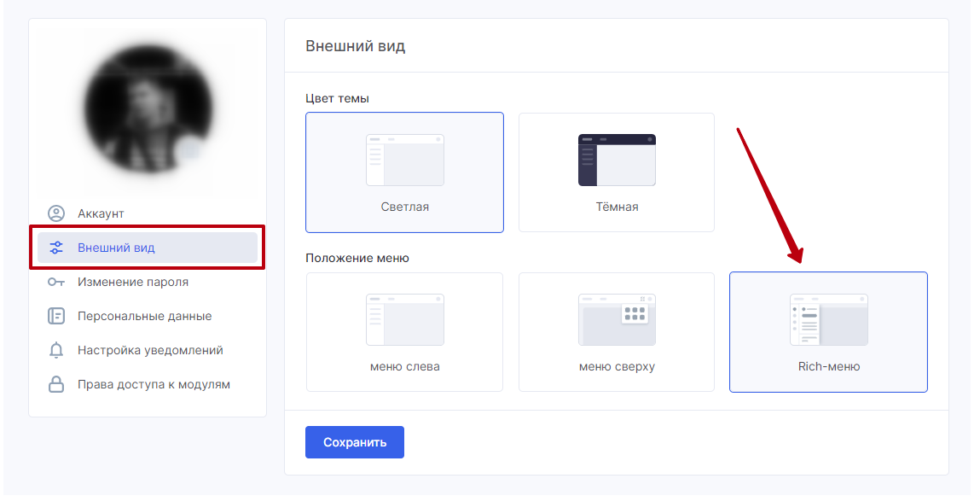Click the key icon for Изменение пароля
980x496 pixels.
(x=56, y=282)
